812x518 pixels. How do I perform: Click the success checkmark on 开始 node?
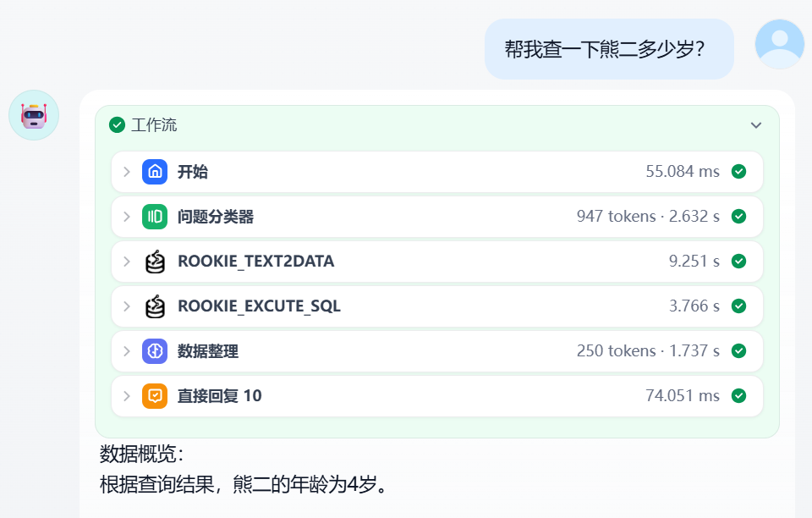click(x=738, y=171)
